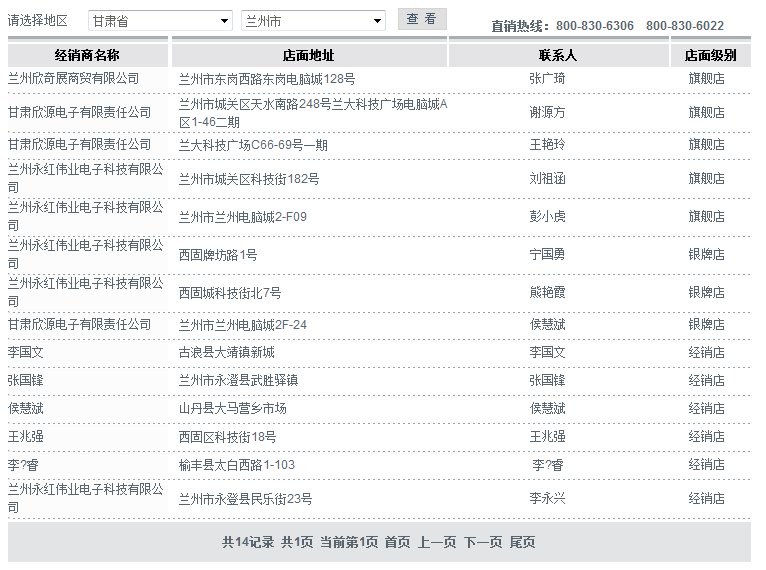Select address 西固区科技街18号

tap(227, 436)
